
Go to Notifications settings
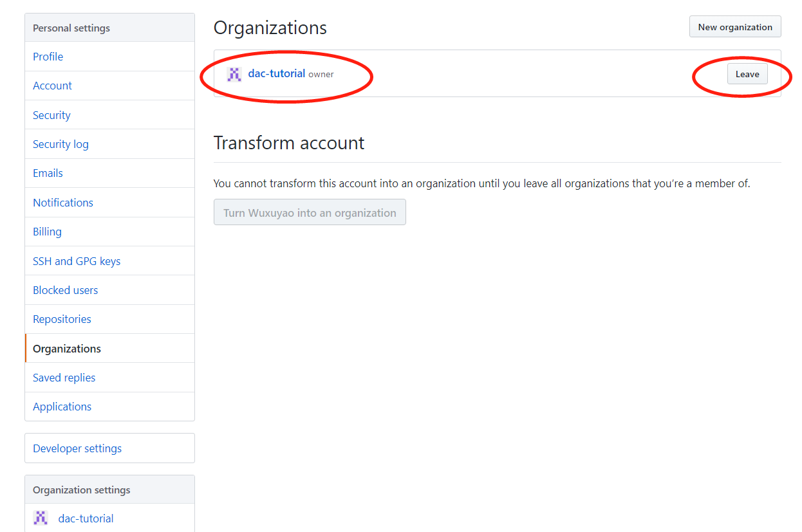[x=63, y=203]
